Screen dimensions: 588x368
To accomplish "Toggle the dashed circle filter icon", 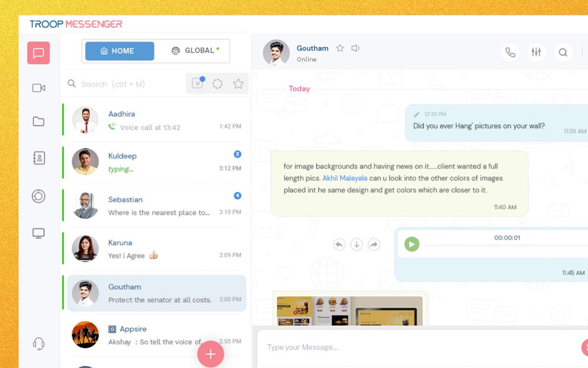I will [217, 84].
